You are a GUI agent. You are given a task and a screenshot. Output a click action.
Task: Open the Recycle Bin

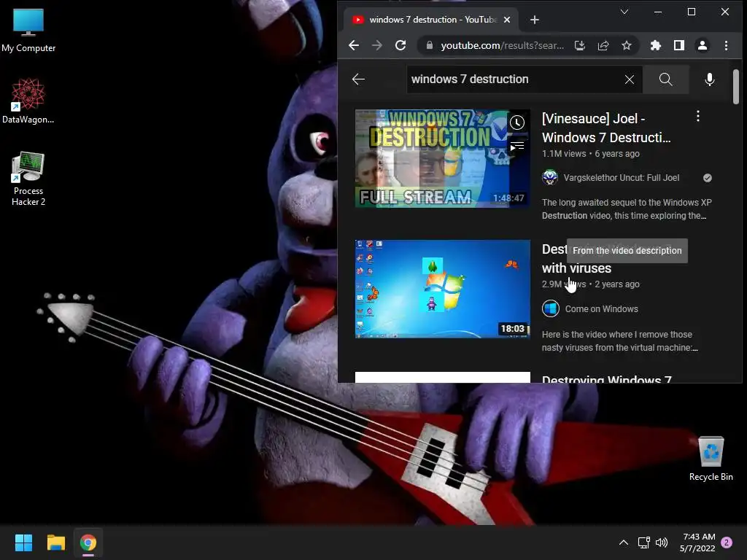[x=711, y=459]
